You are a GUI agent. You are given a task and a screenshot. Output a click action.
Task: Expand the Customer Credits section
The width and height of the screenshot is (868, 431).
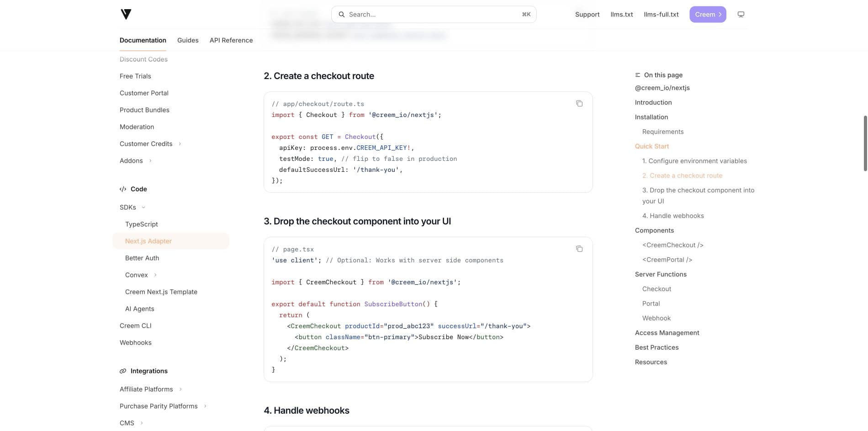[x=151, y=144]
